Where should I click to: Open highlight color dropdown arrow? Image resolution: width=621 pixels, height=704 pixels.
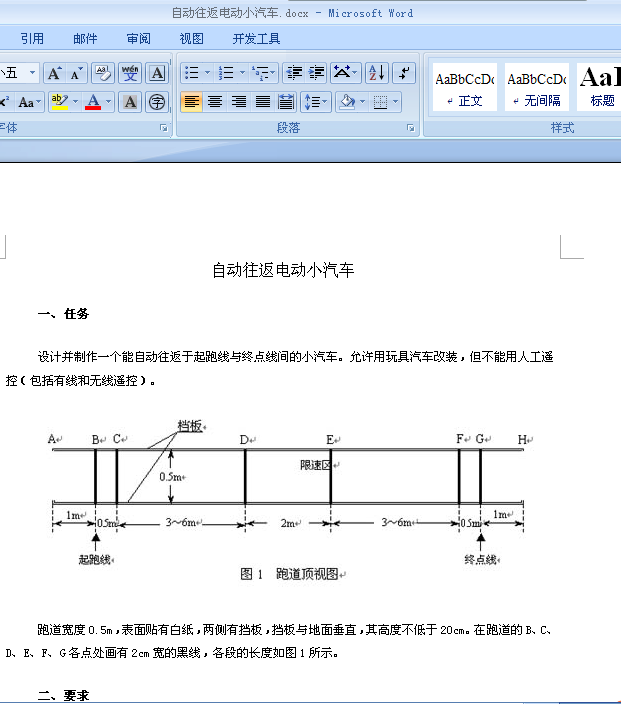tap(75, 102)
